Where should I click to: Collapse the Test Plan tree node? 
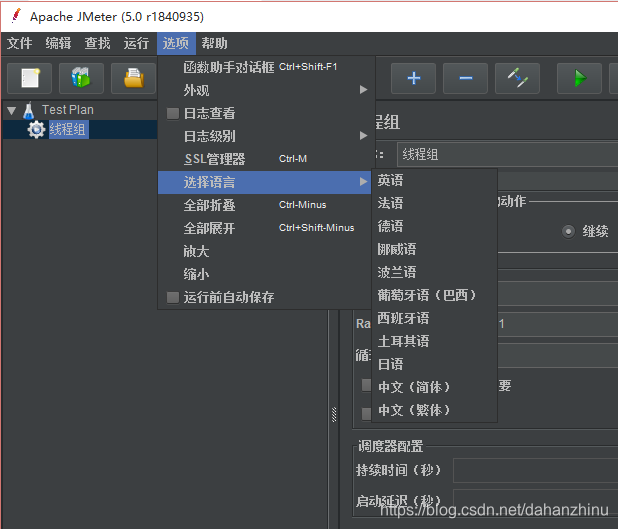tap(12, 111)
